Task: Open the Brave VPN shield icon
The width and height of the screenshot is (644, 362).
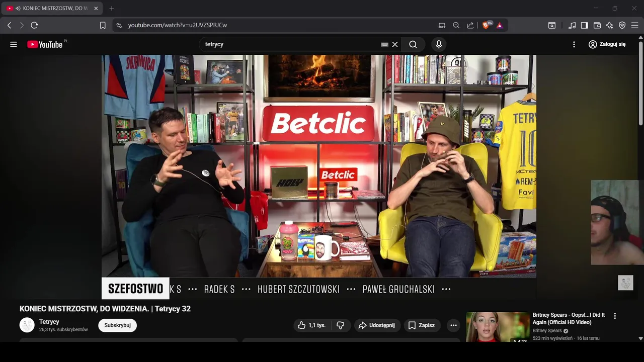Action: (622, 25)
